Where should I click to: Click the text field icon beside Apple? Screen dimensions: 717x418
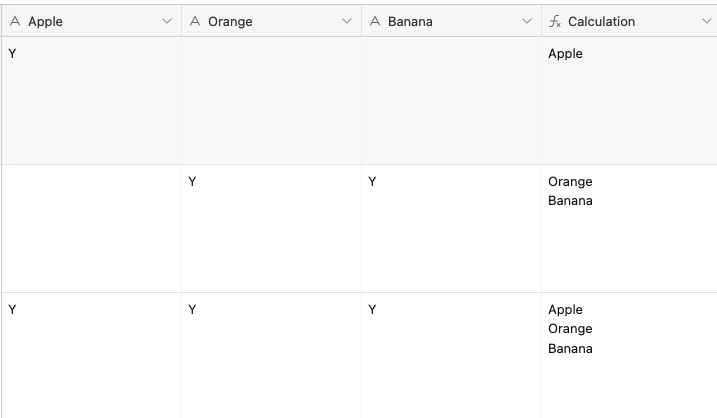point(15,21)
